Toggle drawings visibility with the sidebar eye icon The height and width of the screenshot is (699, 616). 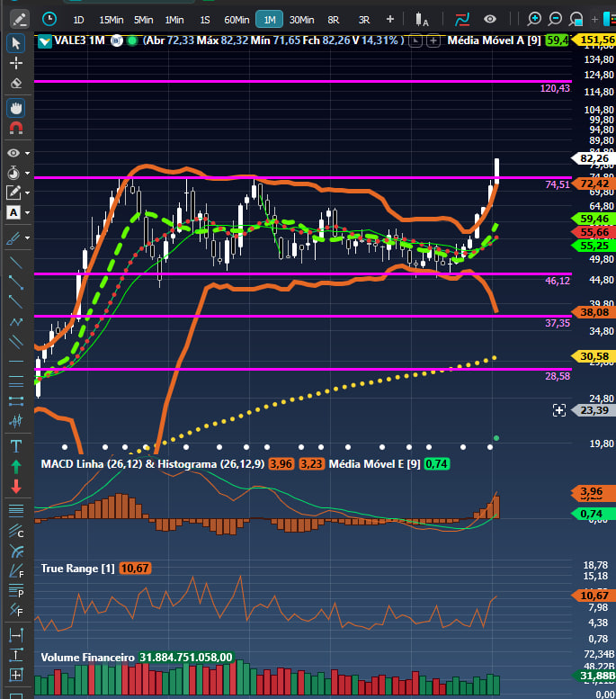[x=13, y=153]
